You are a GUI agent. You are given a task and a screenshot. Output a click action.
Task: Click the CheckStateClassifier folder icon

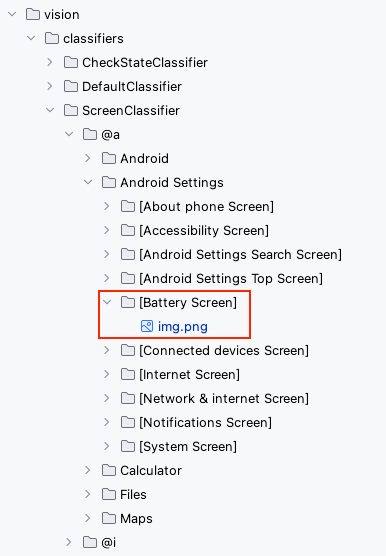71,62
